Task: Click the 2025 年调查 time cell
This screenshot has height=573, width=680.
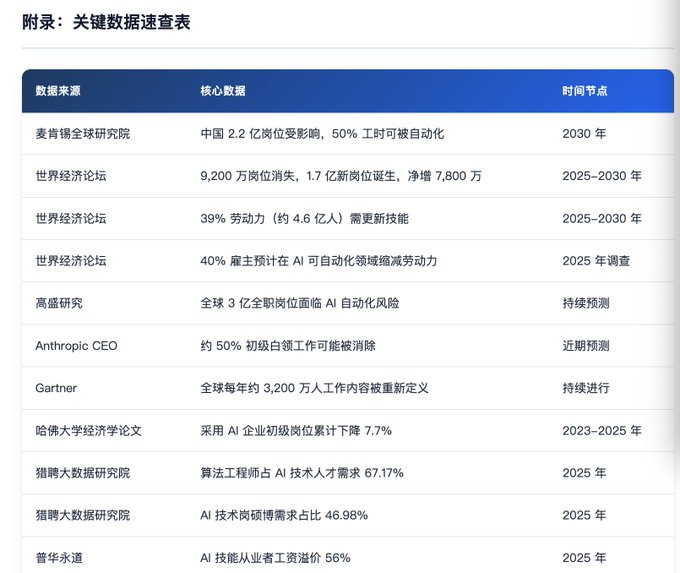Action: [x=596, y=261]
